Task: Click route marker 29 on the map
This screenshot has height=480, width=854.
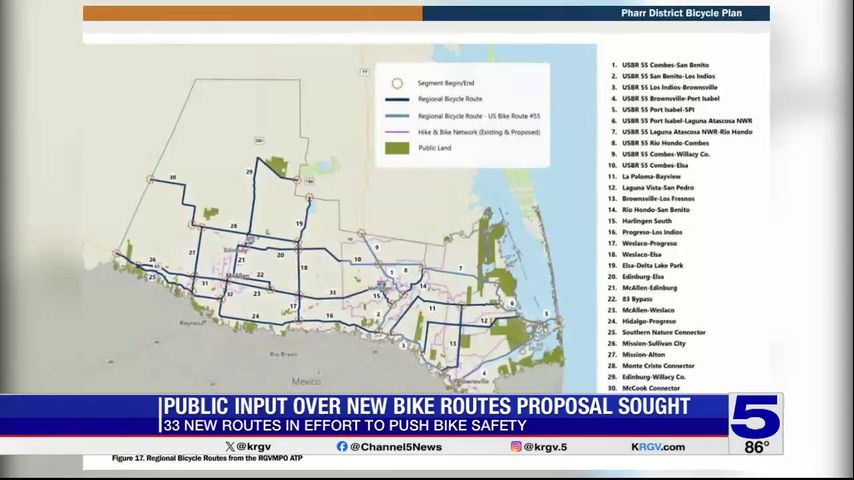Action: (x=250, y=172)
